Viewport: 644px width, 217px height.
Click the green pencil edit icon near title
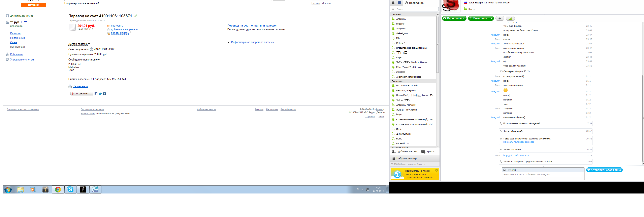pos(136,16)
